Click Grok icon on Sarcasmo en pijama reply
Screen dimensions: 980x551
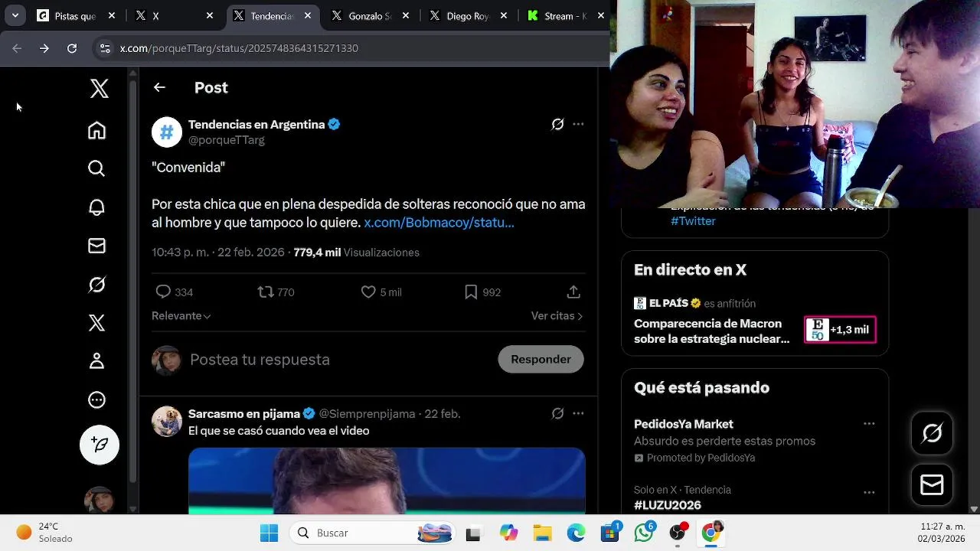click(x=557, y=413)
